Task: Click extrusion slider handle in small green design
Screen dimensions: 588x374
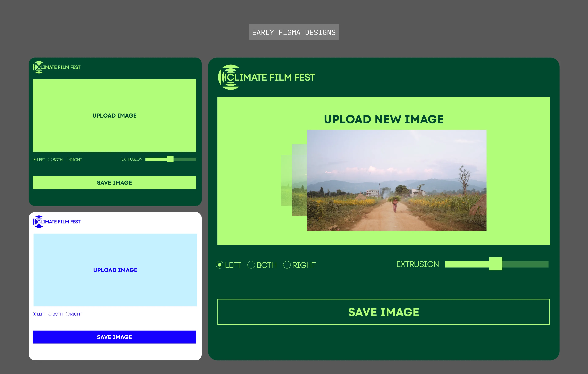Action: pos(170,159)
